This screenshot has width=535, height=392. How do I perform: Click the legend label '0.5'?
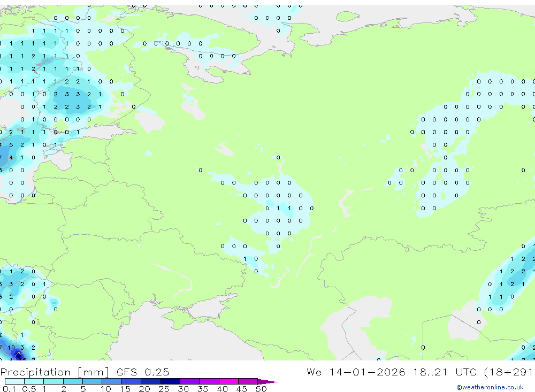pos(29,389)
